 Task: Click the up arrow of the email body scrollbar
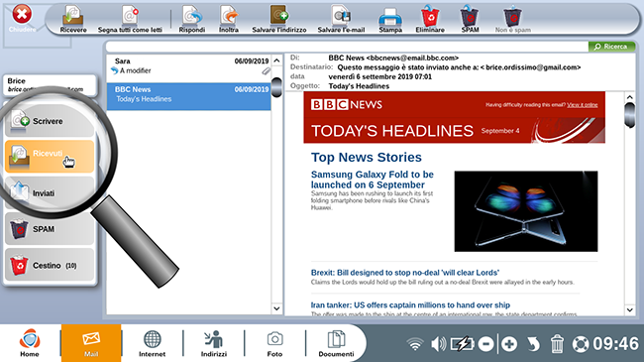[x=630, y=98]
